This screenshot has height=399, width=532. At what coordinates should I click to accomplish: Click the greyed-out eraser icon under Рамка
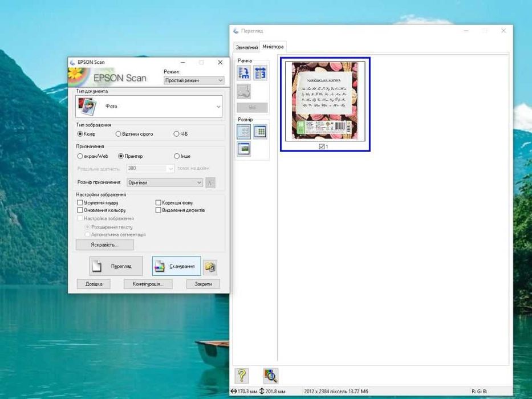coord(243,91)
